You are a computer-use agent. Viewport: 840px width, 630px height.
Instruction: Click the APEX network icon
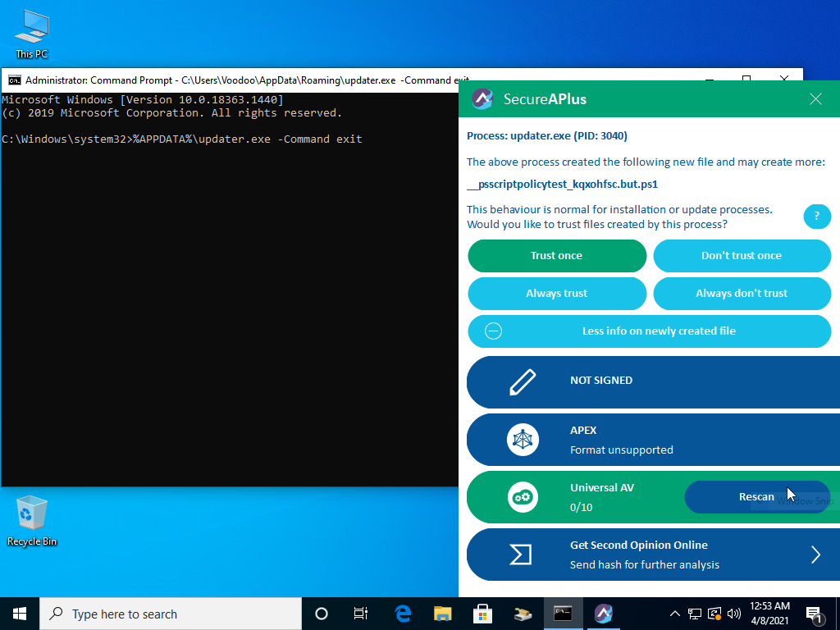click(x=522, y=440)
